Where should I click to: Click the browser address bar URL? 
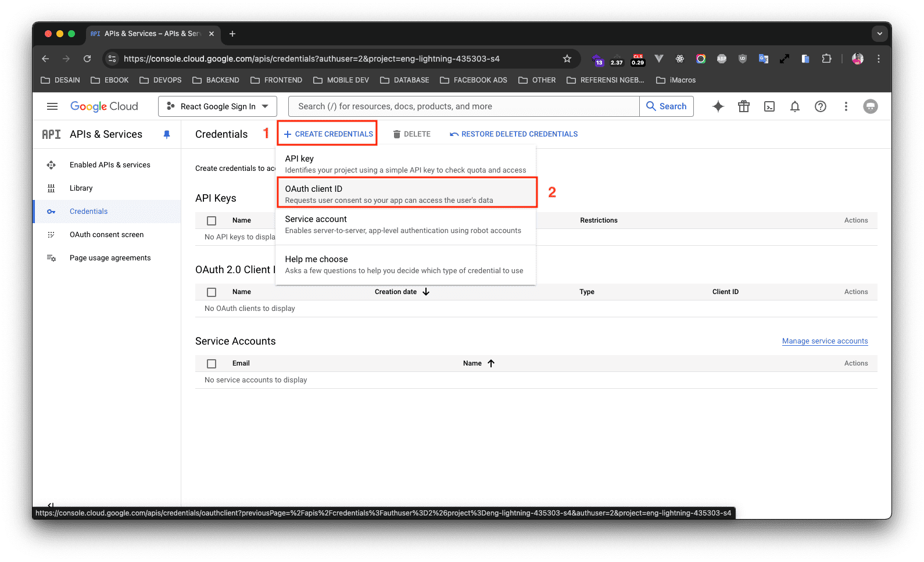pos(311,59)
